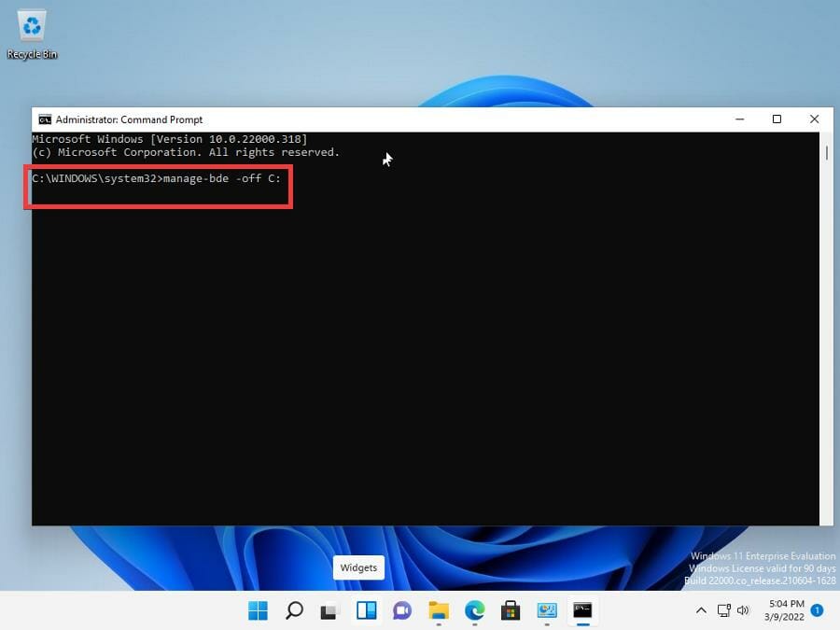Minimize the Administrator Command Prompt window
The image size is (840, 630).
[739, 119]
